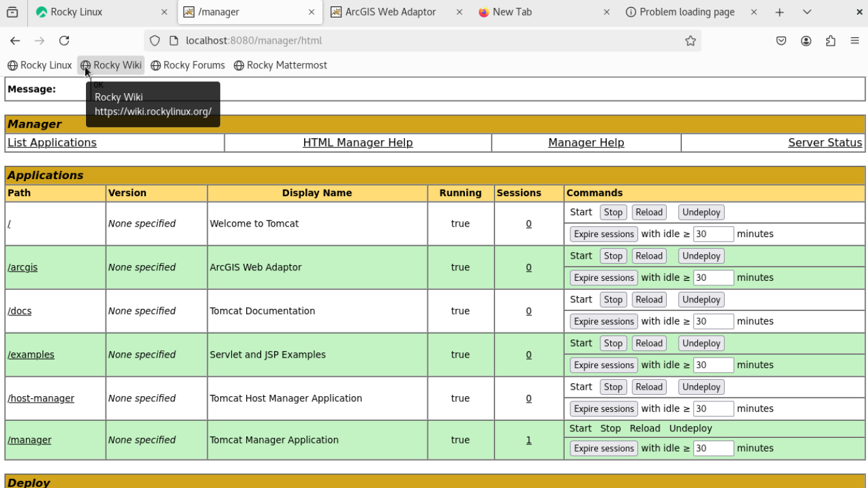Open the Firefox account icon
The width and height of the screenshot is (868, 488).
click(x=806, y=40)
